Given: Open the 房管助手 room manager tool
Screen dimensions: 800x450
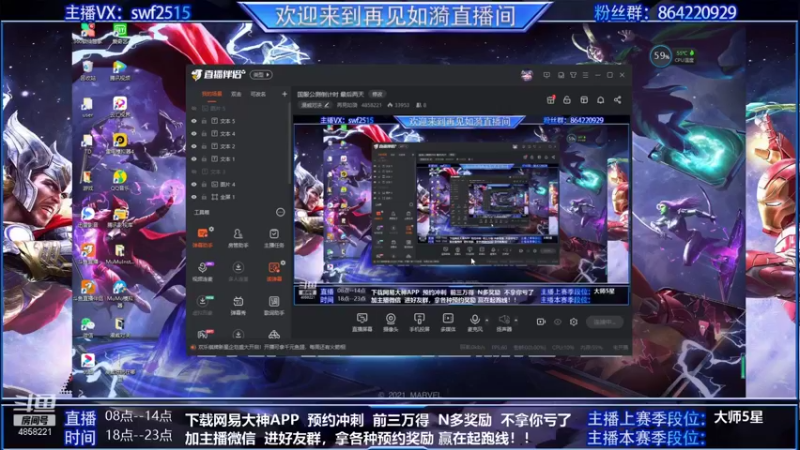Looking at the screenshot, I should [x=238, y=237].
